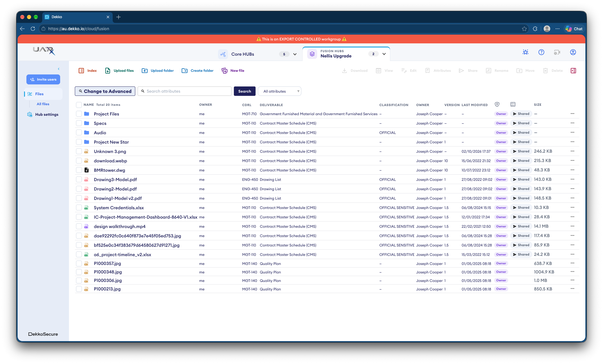This screenshot has height=364, width=603.
Task: Open the All attributes dropdown
Action: (280, 91)
